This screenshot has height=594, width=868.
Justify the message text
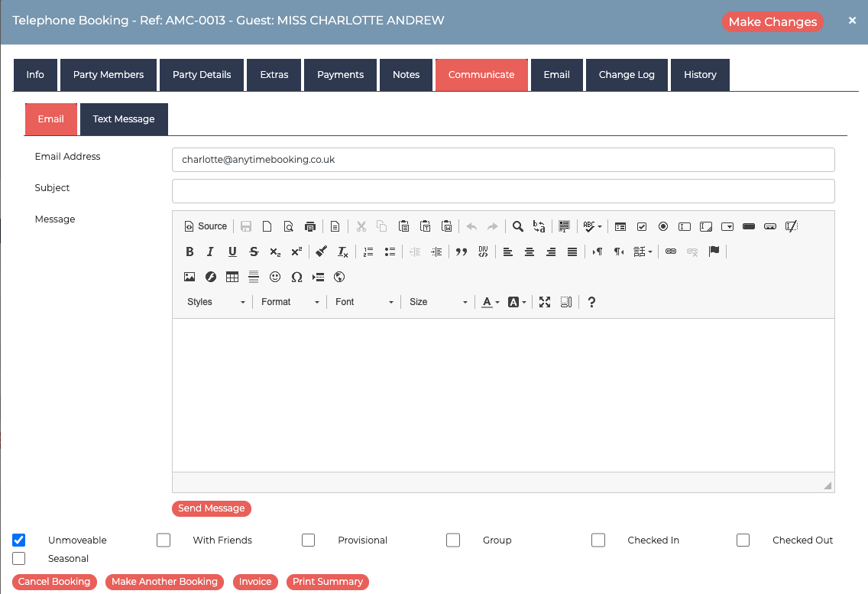pyautogui.click(x=572, y=252)
